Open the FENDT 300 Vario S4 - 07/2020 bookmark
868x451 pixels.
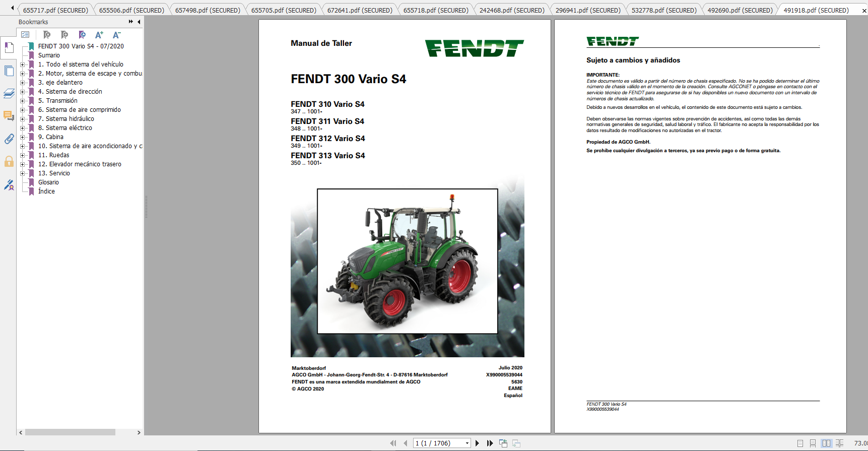coord(81,46)
